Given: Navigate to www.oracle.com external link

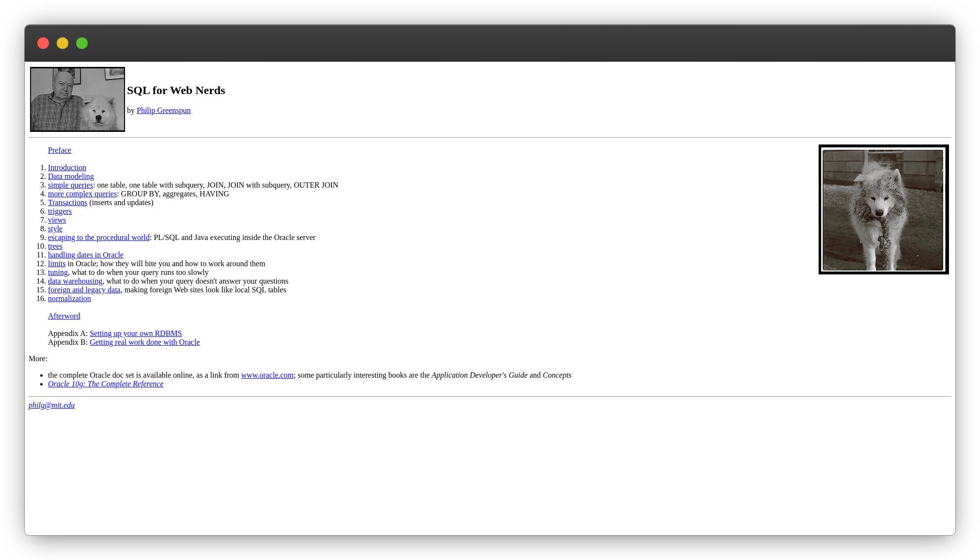Looking at the screenshot, I should point(267,375).
